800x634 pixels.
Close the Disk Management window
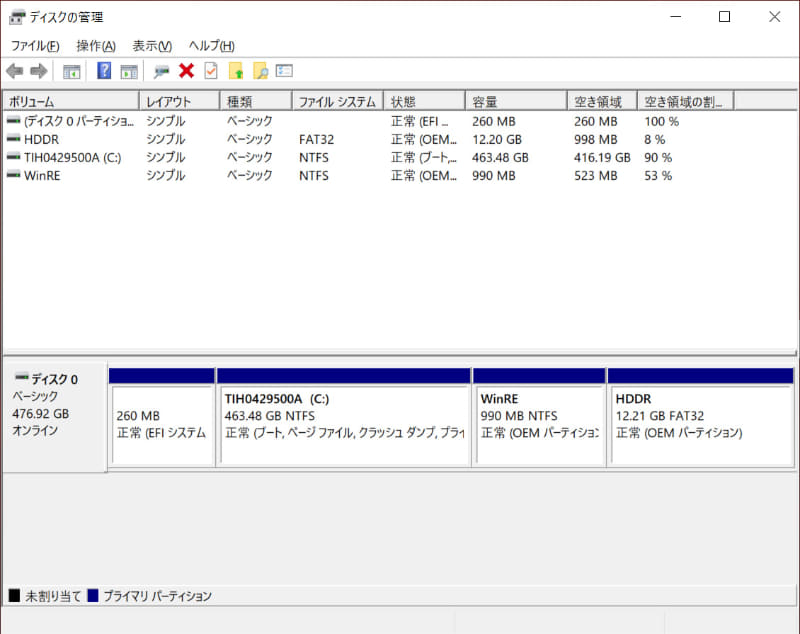774,17
